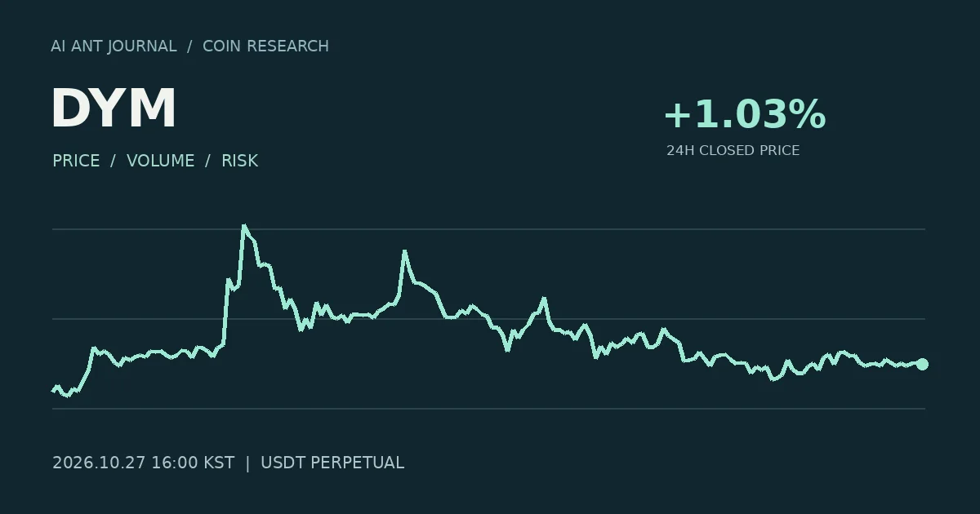Click the +1.03% change value
The width and height of the screenshot is (980, 514).
point(745,114)
